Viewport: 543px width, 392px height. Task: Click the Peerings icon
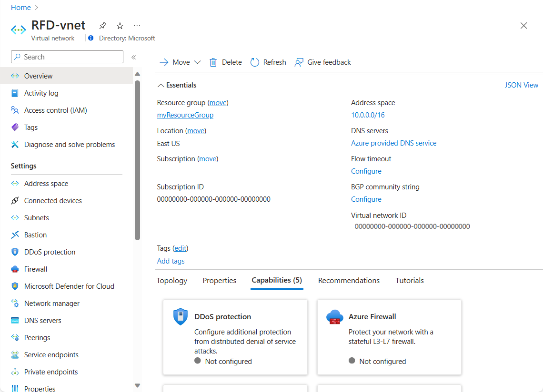point(15,338)
